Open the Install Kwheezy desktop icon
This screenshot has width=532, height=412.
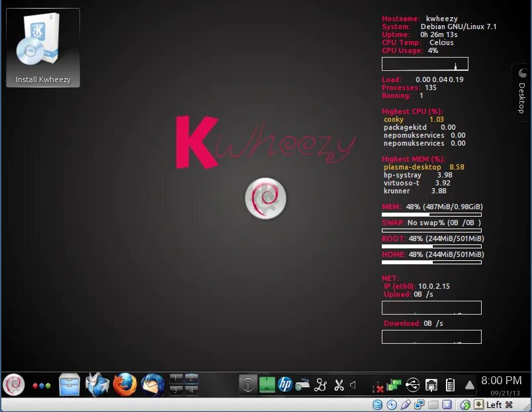pyautogui.click(x=43, y=48)
